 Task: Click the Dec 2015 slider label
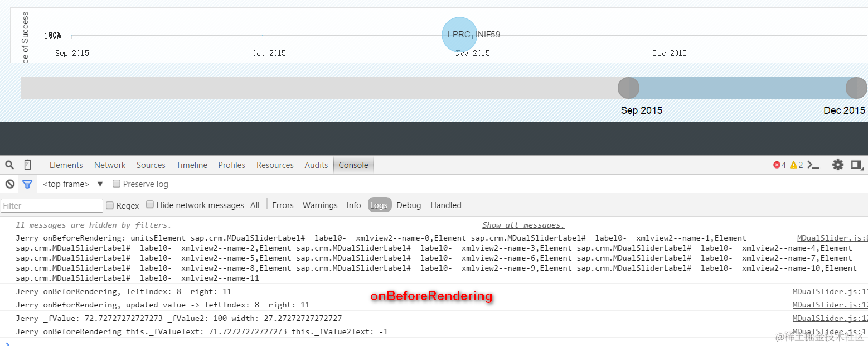(x=844, y=110)
